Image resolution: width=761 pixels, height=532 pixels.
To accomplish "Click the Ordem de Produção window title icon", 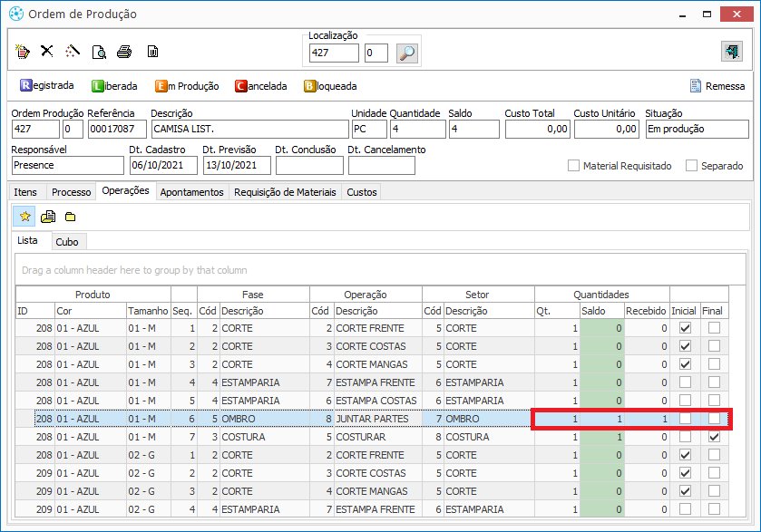I will pos(16,15).
